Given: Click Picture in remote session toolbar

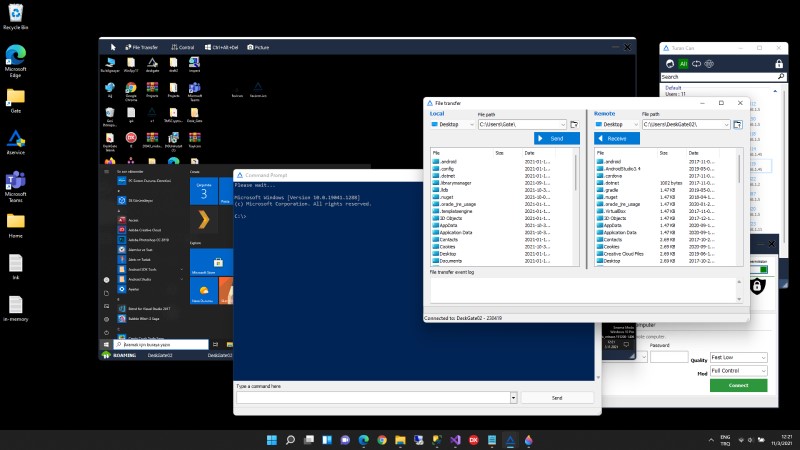Looking at the screenshot, I should (258, 47).
